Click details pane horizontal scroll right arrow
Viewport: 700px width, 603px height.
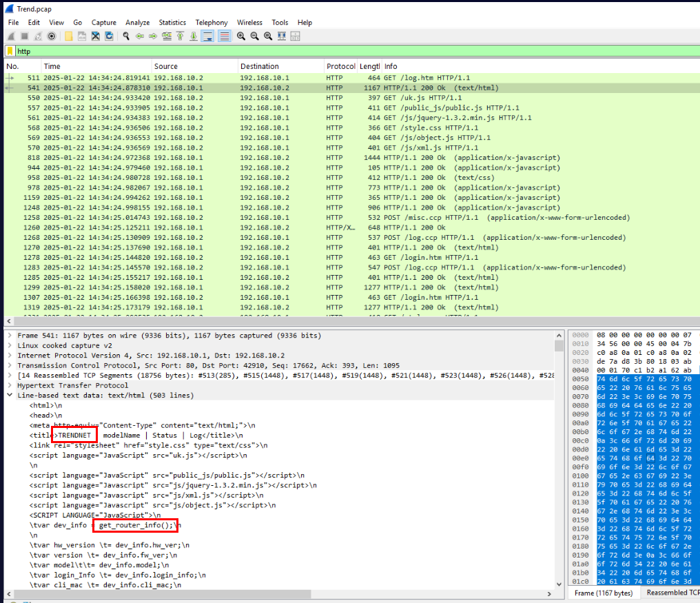550,594
